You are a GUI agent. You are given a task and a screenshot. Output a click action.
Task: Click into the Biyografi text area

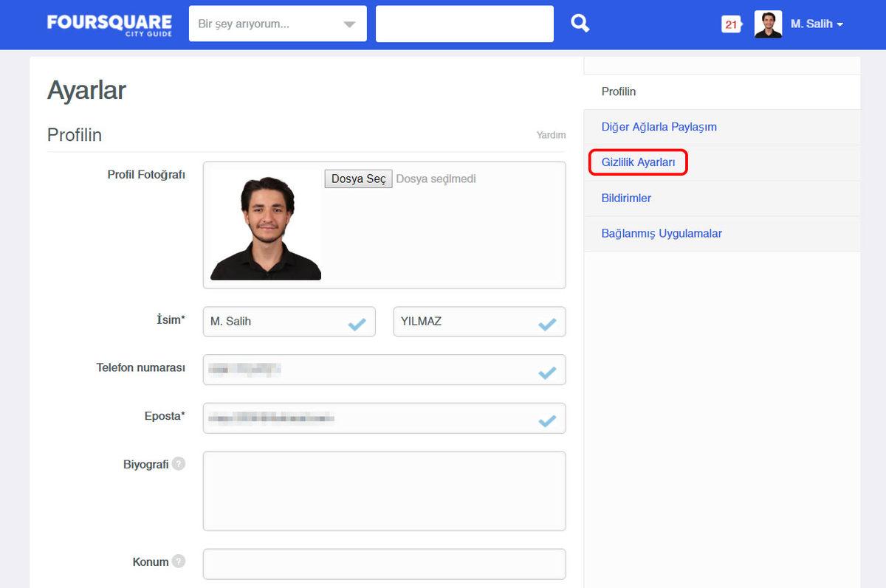click(384, 491)
